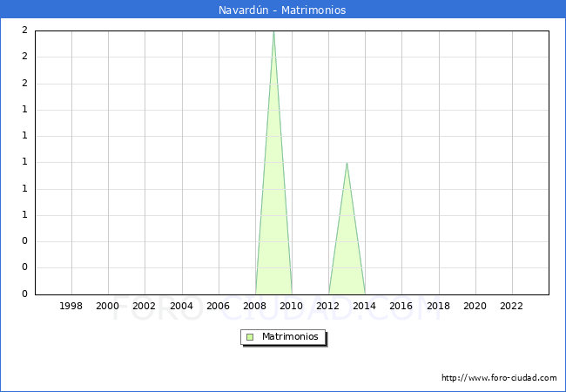Select the 2008 x-axis label
This screenshot has width=566, height=392.
pyautogui.click(x=255, y=306)
